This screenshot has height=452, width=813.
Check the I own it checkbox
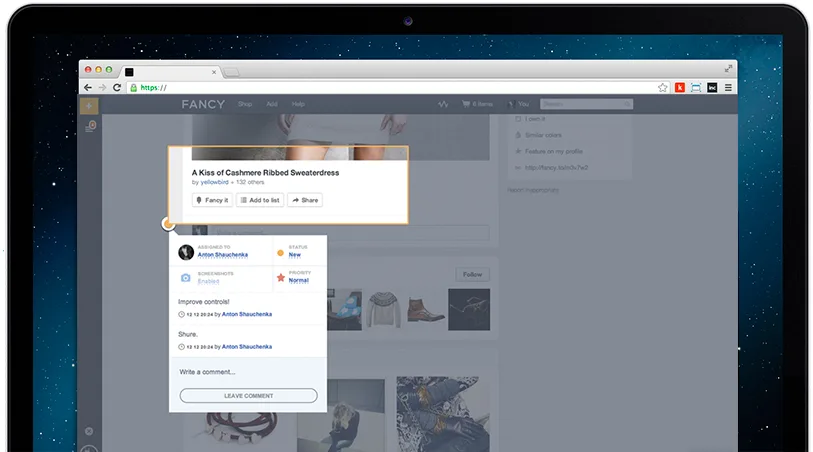(x=517, y=119)
